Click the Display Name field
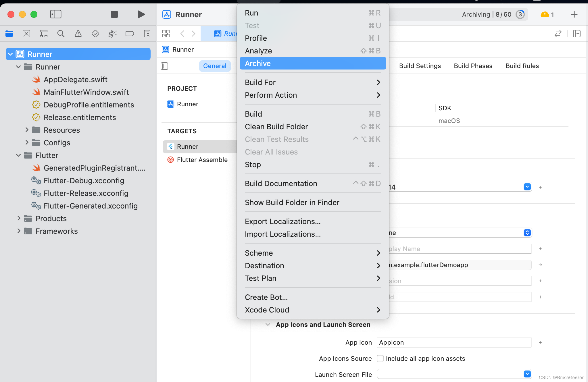Image resolution: width=588 pixels, height=382 pixels. coord(460,249)
